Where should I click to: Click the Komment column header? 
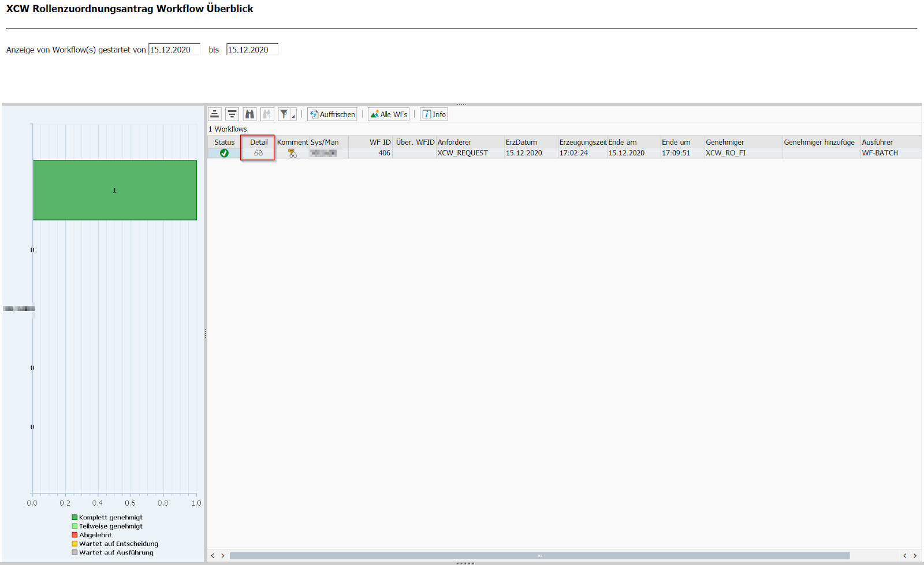click(292, 142)
